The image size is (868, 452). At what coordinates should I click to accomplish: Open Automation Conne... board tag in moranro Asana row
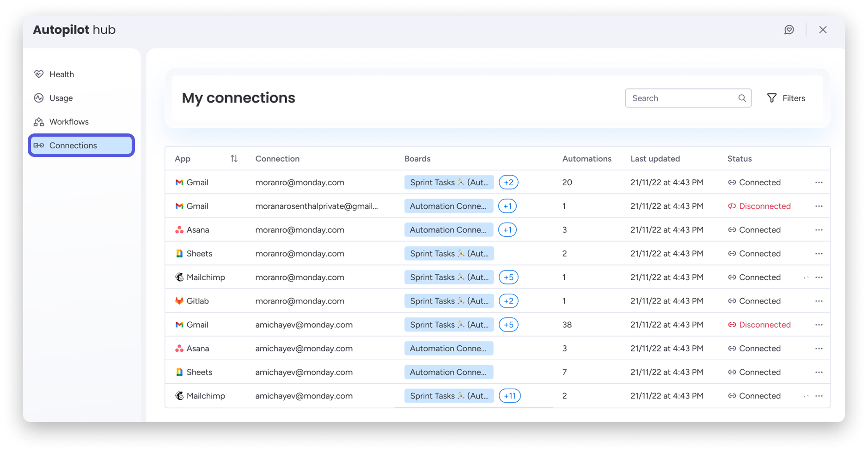[x=448, y=230]
